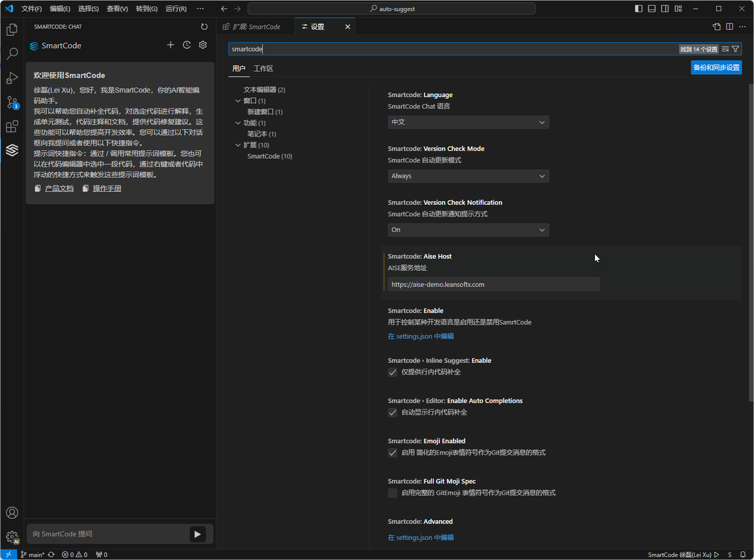Click the Aise Host address field
Viewport: 754px width, 560px height.
click(x=494, y=284)
